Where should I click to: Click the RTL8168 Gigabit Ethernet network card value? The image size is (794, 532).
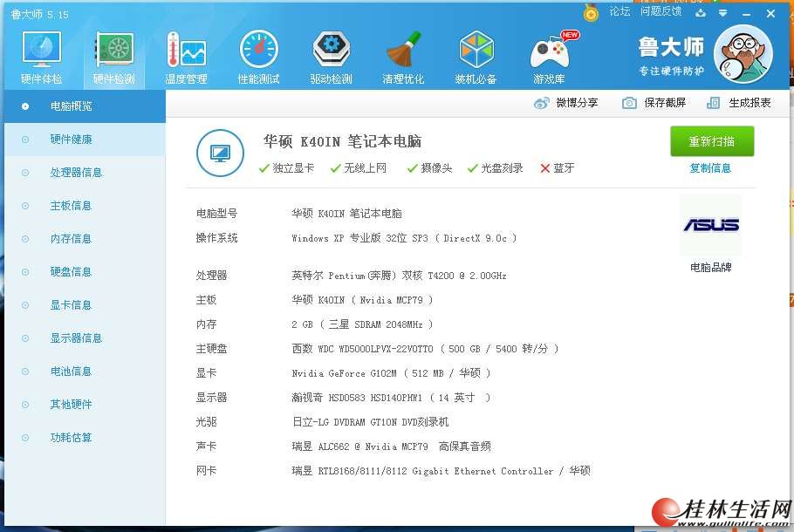click(x=441, y=471)
